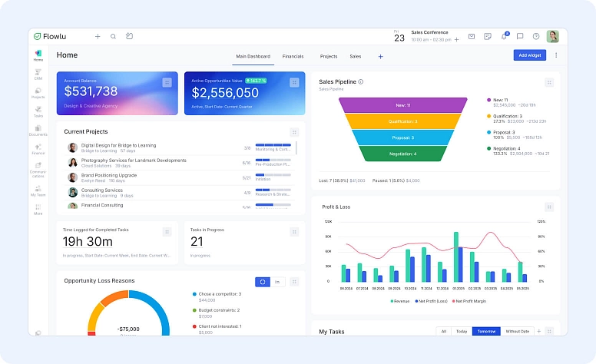
Task: Switch to the Financials tab
Action: pyautogui.click(x=293, y=56)
